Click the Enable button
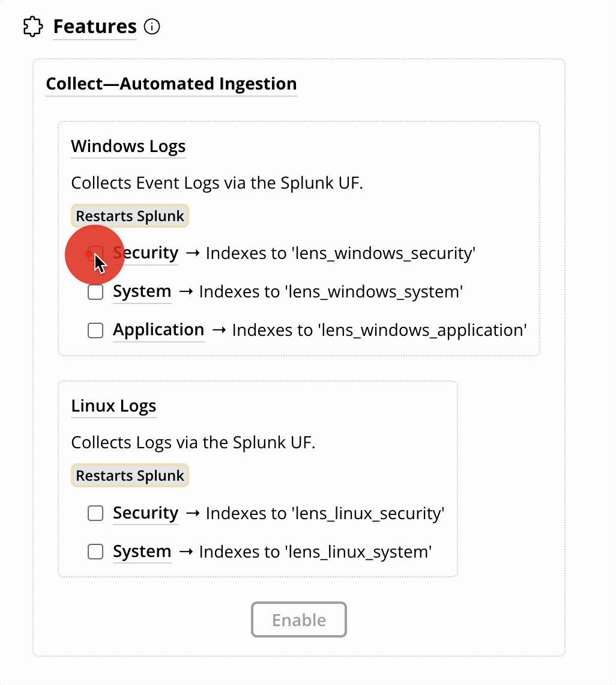This screenshot has height=685, width=616. tap(298, 620)
